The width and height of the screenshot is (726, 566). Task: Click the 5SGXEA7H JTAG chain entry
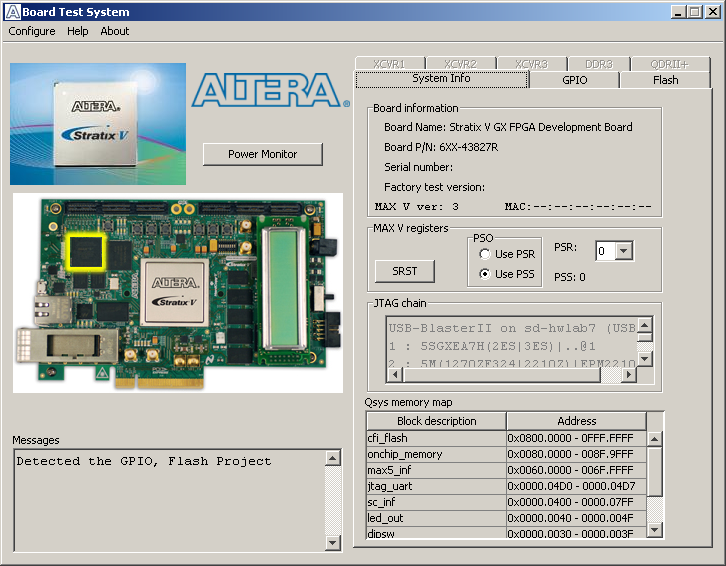(492, 346)
